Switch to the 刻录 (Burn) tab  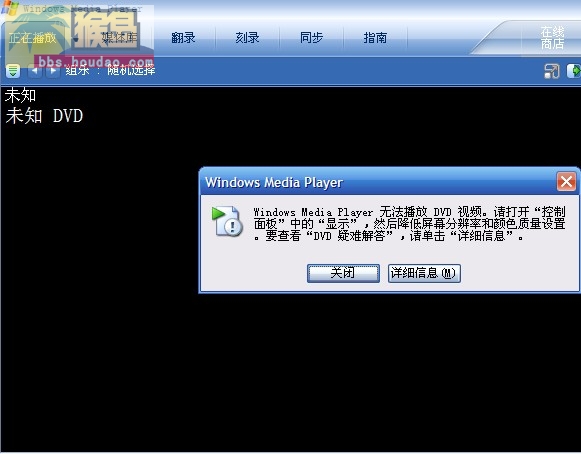point(247,38)
